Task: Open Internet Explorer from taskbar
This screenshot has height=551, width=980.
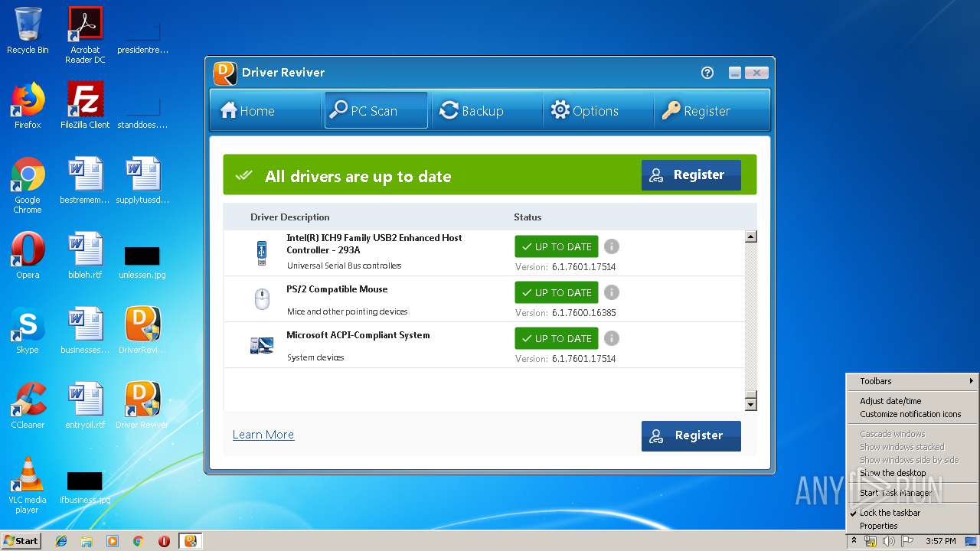Action: tap(61, 541)
